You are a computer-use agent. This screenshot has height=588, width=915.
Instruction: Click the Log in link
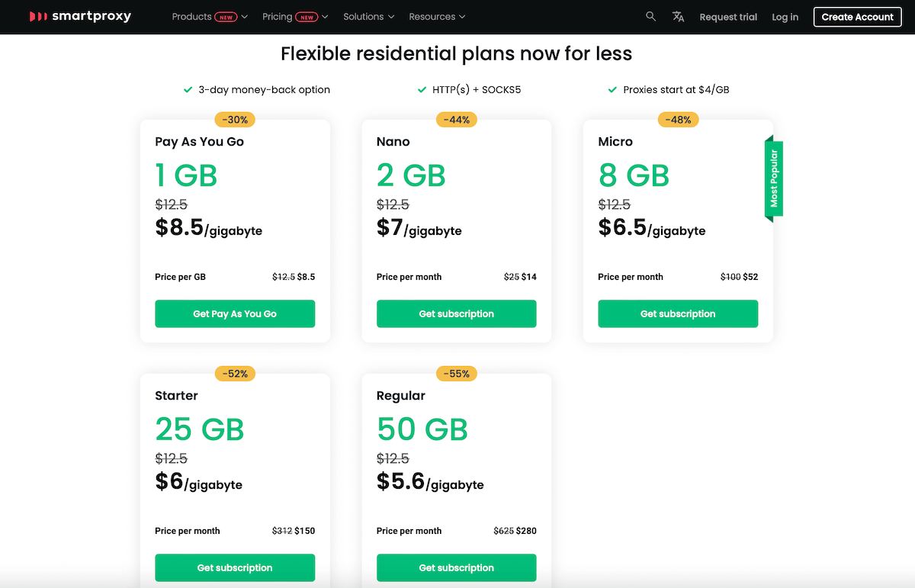[785, 17]
